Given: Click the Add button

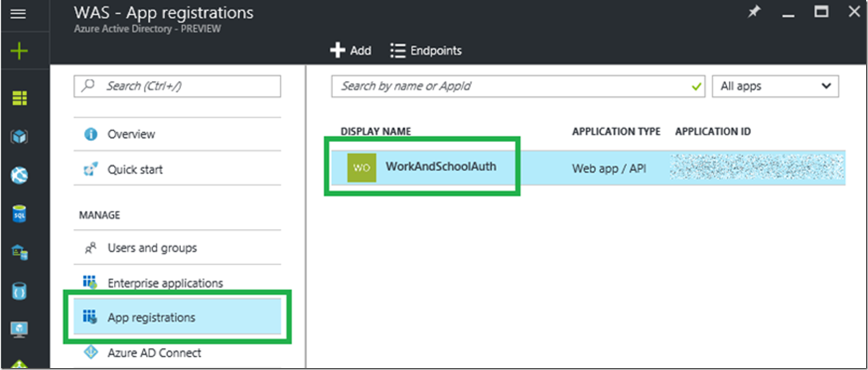Looking at the screenshot, I should point(351,50).
